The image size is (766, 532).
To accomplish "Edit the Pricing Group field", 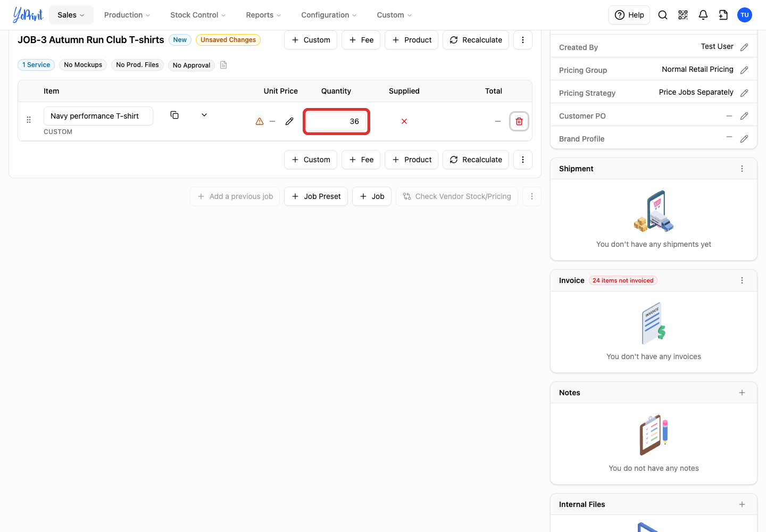I will click(744, 70).
